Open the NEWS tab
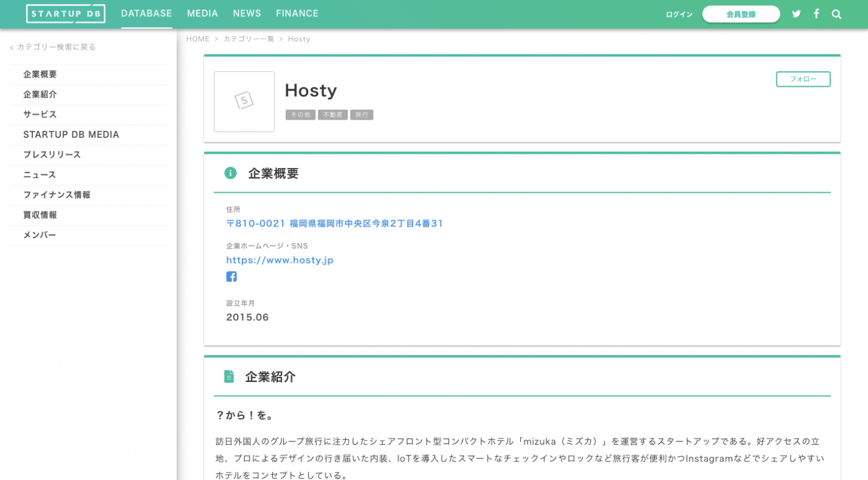Screen dimensions: 868x480 coord(247,14)
